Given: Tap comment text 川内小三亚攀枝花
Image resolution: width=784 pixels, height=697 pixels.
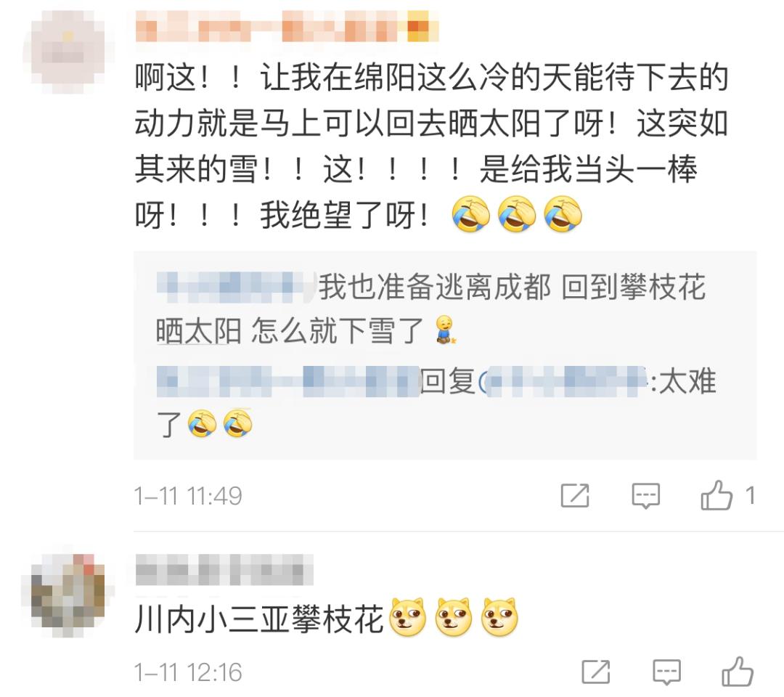Looking at the screenshot, I should point(259,619).
